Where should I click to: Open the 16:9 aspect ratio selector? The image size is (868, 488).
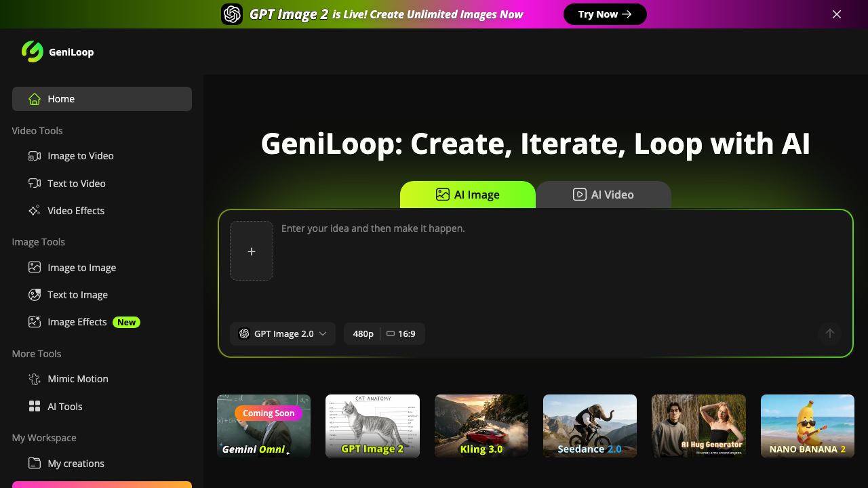[401, 333]
